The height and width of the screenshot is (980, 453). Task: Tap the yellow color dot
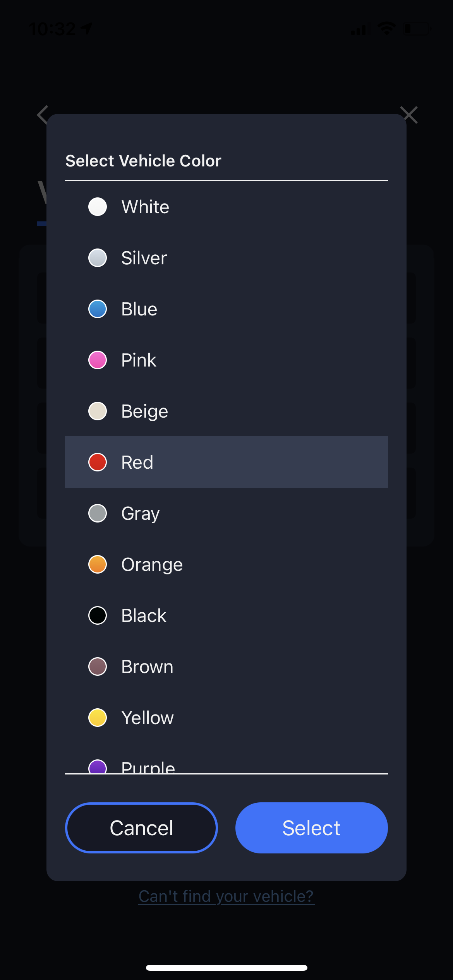[98, 718]
